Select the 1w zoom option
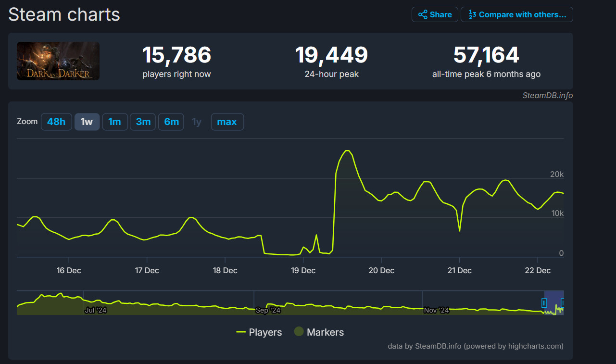Screen dimensions: 616x364 click(87, 122)
